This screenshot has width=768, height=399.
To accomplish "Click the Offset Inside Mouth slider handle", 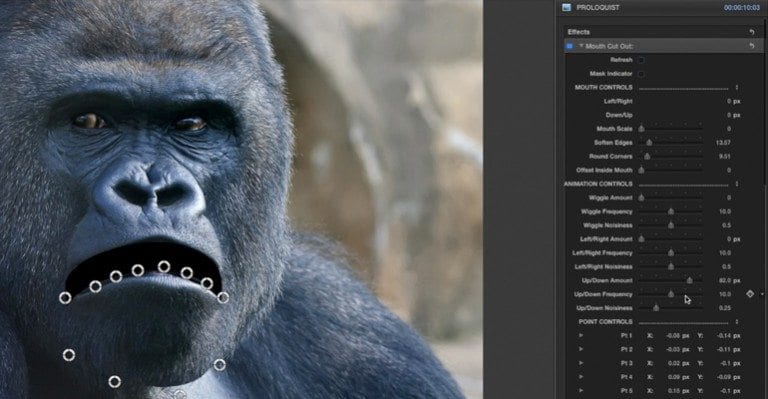I will click(x=641, y=170).
